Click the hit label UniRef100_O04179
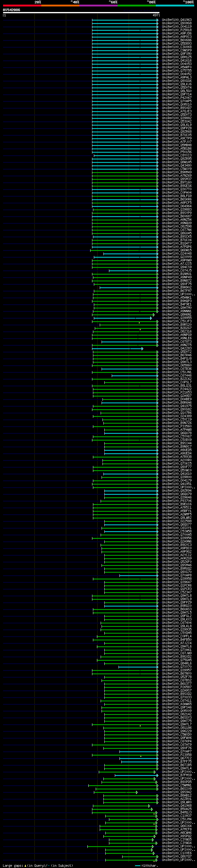This screenshot has height=868, width=197. tap(177, 481)
